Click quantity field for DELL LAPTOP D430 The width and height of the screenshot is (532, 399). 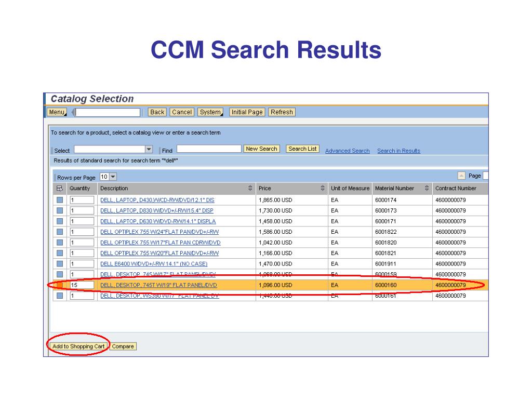pyautogui.click(x=82, y=200)
